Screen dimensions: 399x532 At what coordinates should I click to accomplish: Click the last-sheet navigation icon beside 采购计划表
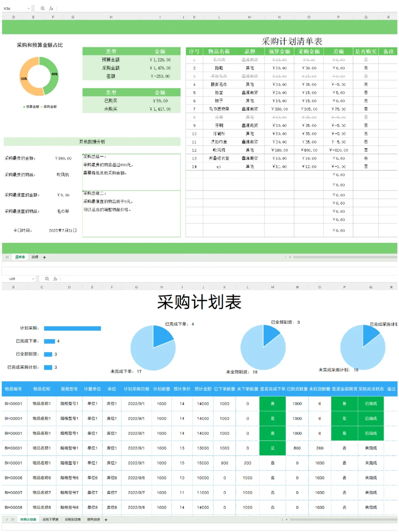point(12,519)
